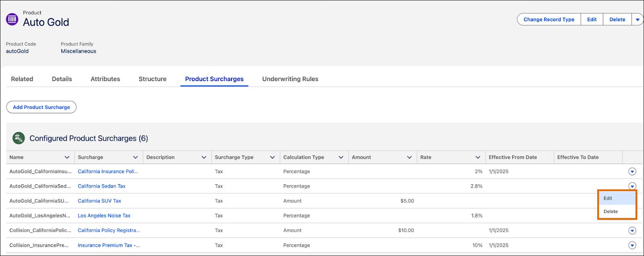Select the AutoGold_CaliforniaSU... name cell
This screenshot has width=644, height=256.
click(40, 201)
